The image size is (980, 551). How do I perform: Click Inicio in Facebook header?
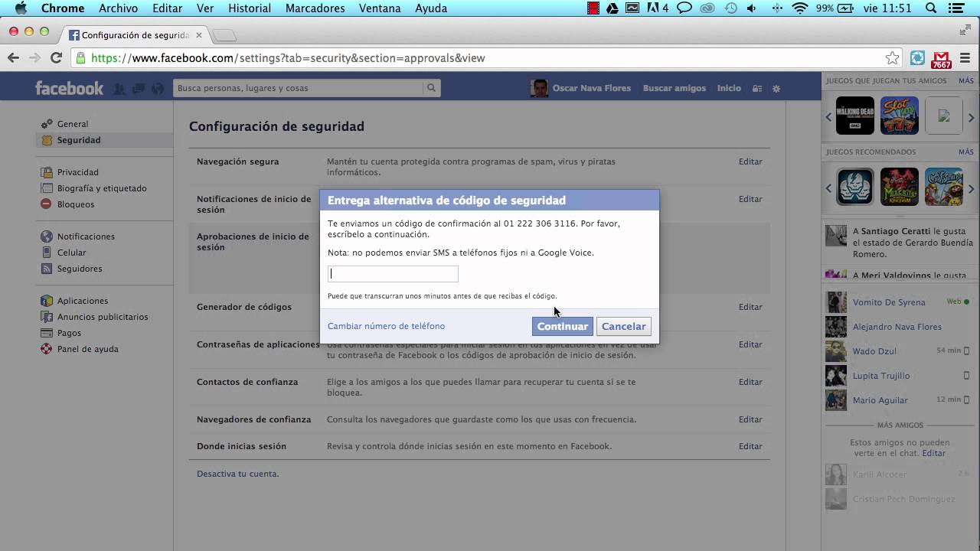pyautogui.click(x=729, y=88)
